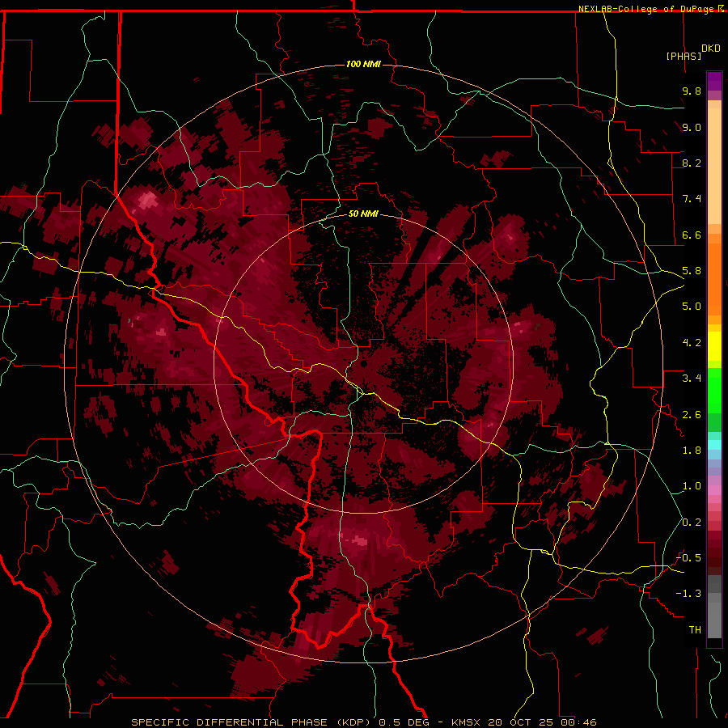728x728 pixels.
Task: Click the 0.2 scale value
Action: pyautogui.click(x=692, y=523)
